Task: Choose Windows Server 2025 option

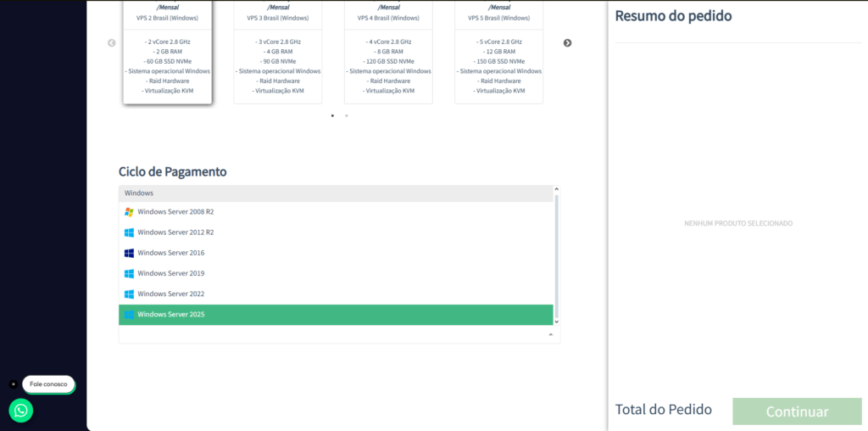Action: click(x=336, y=315)
